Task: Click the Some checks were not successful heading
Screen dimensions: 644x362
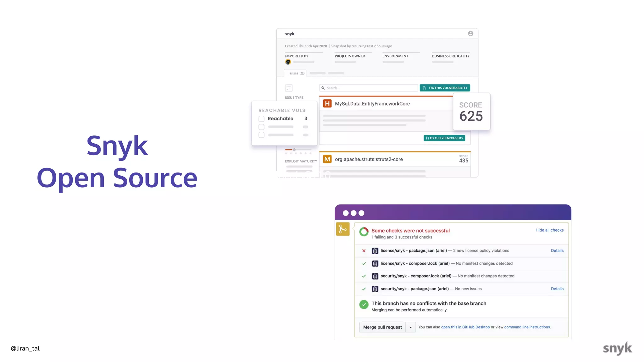Action: click(410, 231)
